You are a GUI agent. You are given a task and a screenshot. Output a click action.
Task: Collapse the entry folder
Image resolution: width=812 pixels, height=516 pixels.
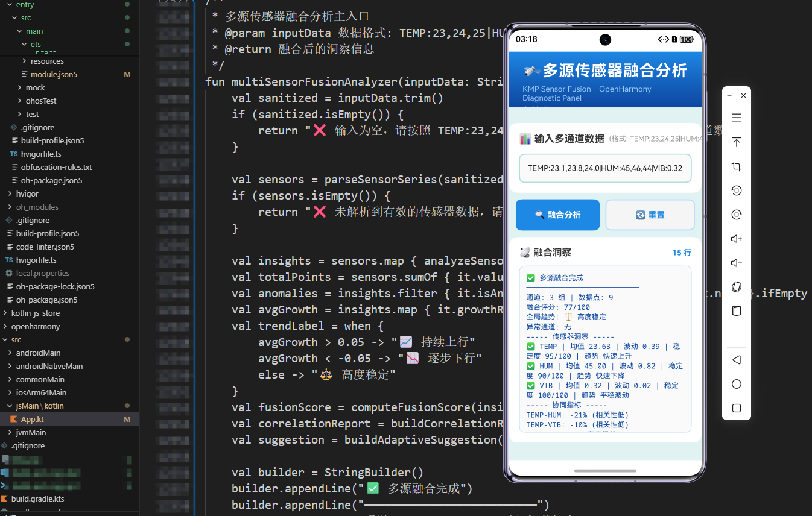coord(11,5)
